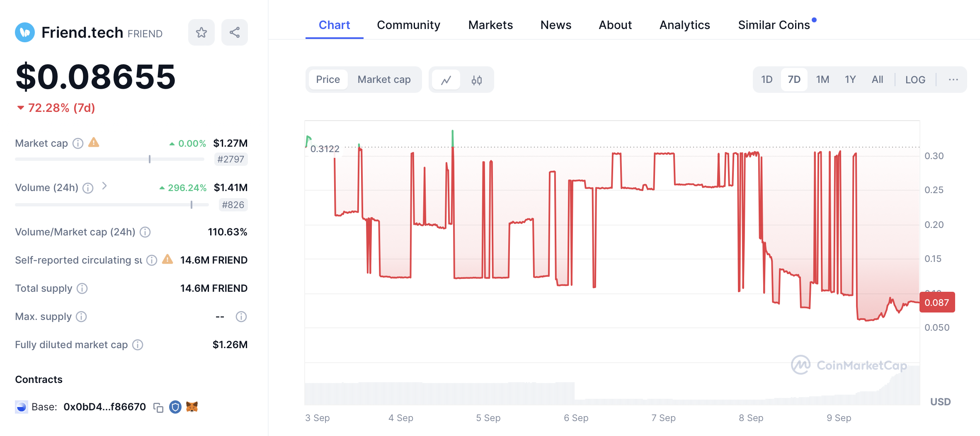Show the All time range chart
980x436 pixels.
877,80
